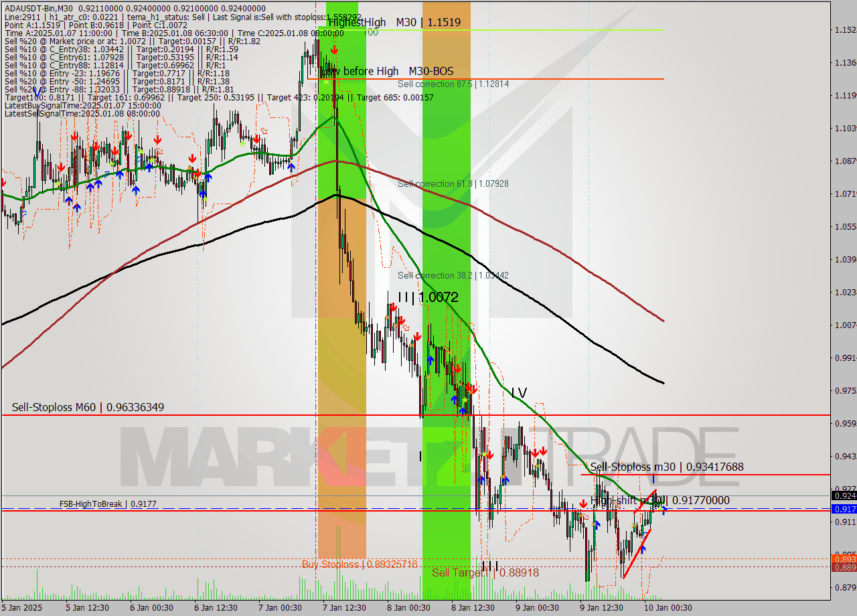Click the LatestSellSignalTime text line
Viewport: 857px width, 616px height.
83,113
